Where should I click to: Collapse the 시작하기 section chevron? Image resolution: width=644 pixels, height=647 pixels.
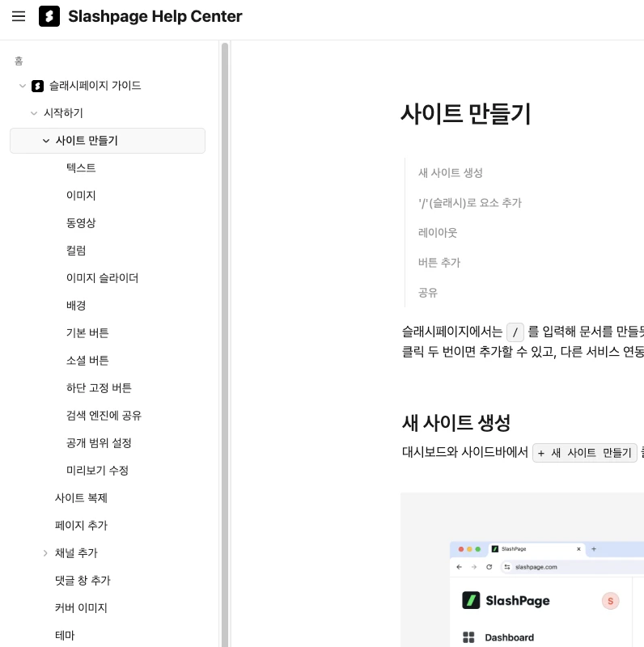(34, 113)
